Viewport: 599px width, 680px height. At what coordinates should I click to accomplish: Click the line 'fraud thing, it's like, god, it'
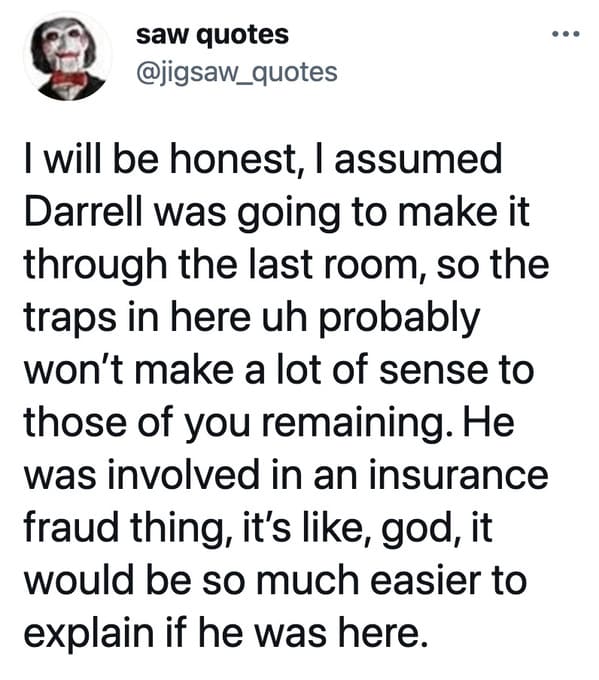258,528
